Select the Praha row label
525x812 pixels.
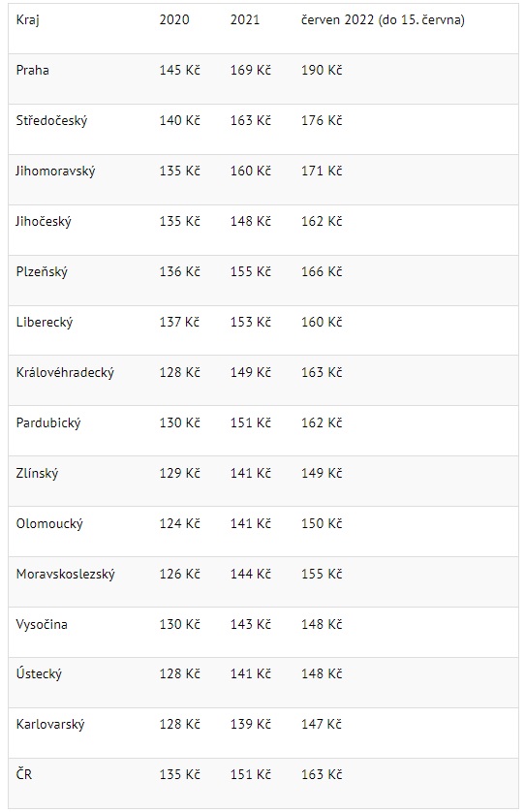(x=33, y=70)
